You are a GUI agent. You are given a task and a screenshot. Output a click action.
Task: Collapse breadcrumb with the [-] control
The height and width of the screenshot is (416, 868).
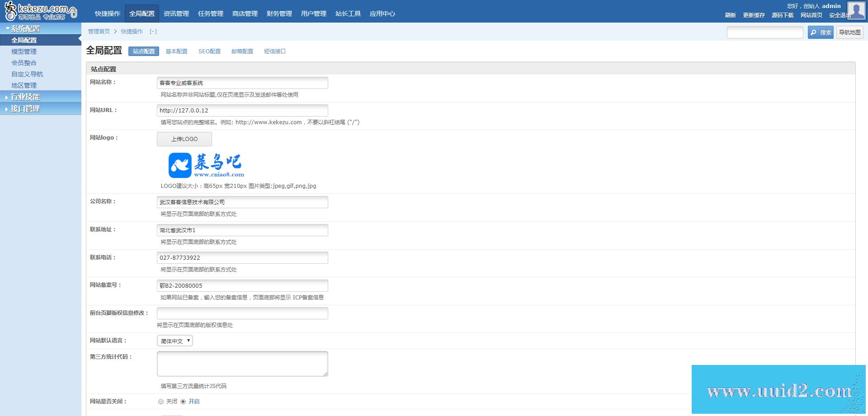click(x=153, y=32)
